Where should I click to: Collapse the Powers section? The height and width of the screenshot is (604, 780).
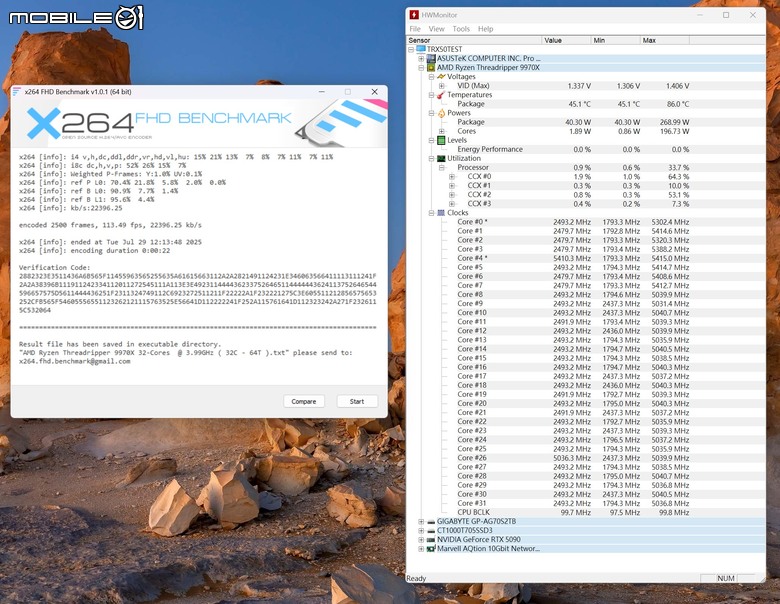pos(431,113)
